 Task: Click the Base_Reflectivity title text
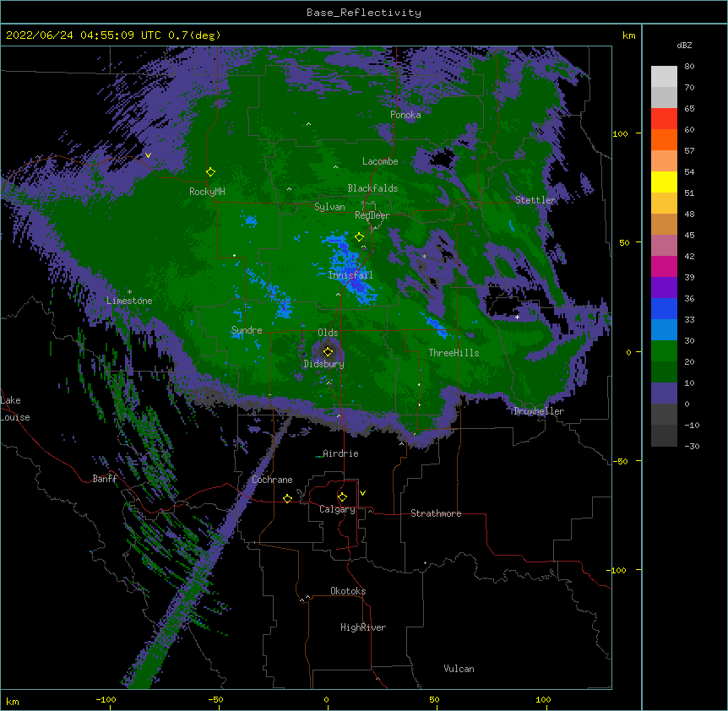(x=364, y=13)
